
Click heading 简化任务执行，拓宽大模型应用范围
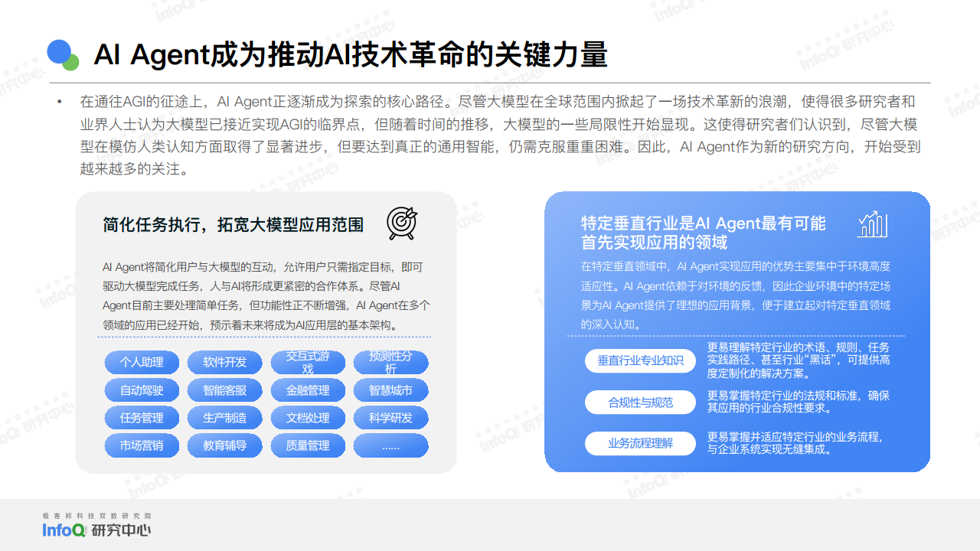tap(234, 224)
